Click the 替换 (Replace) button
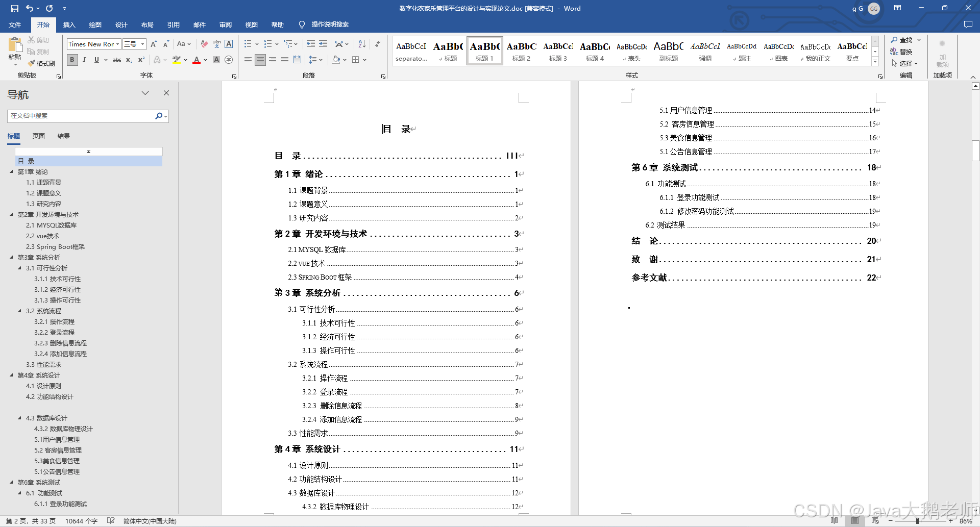The width and height of the screenshot is (980, 527). tap(902, 52)
